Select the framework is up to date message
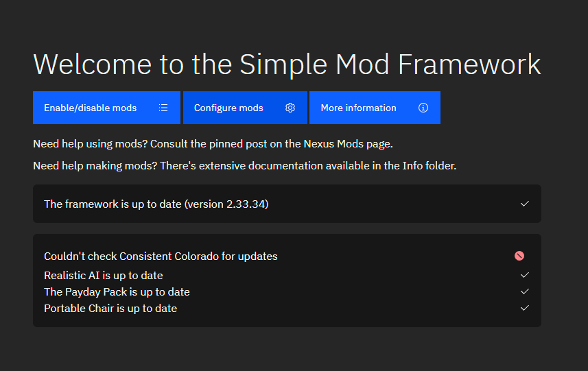Screen dimensions: 588x371 tap(156, 204)
